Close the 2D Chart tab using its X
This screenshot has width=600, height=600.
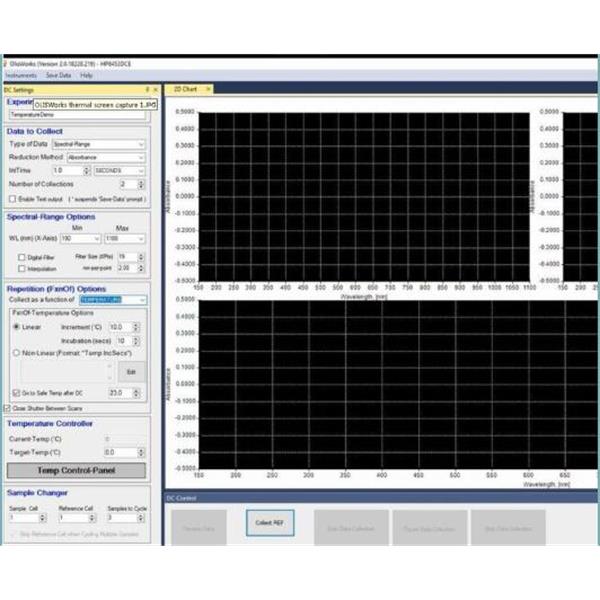tap(208, 89)
